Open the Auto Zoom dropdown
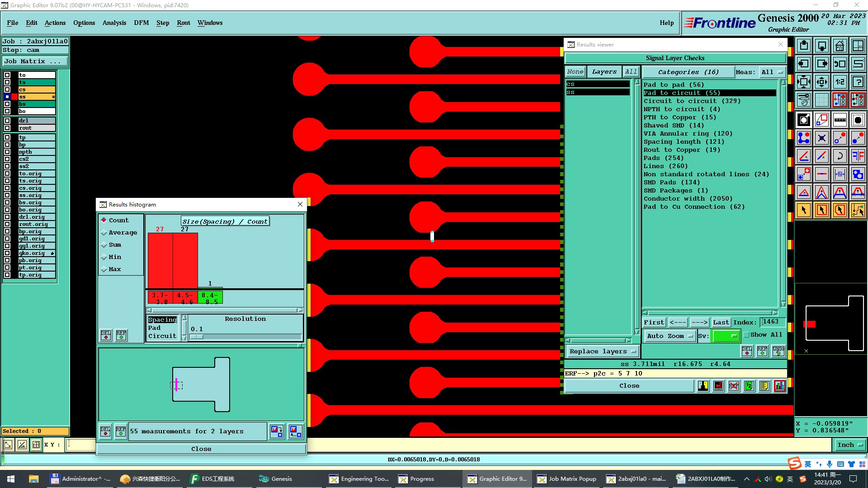Viewport: 868px width, 488px height. coord(669,336)
